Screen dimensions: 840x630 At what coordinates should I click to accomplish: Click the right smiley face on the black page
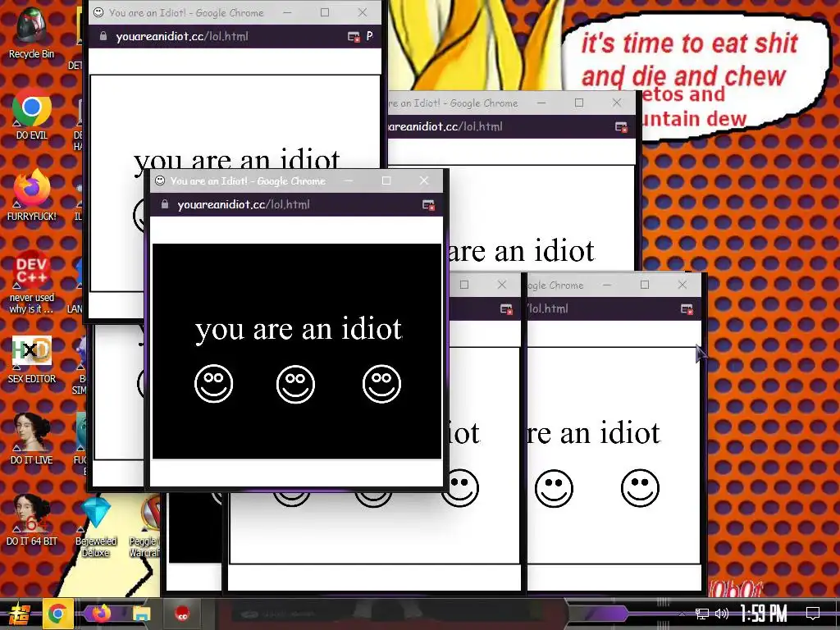click(382, 384)
